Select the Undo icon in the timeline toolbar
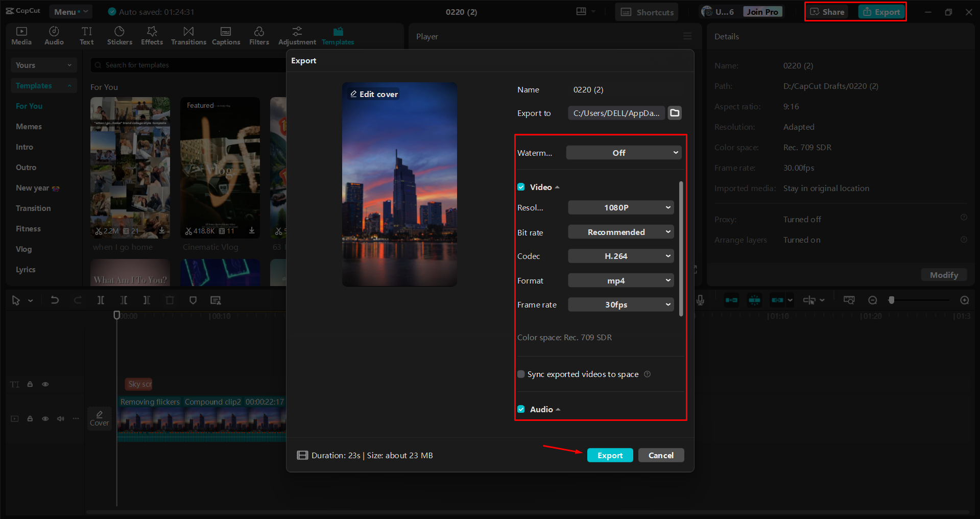 click(x=55, y=300)
